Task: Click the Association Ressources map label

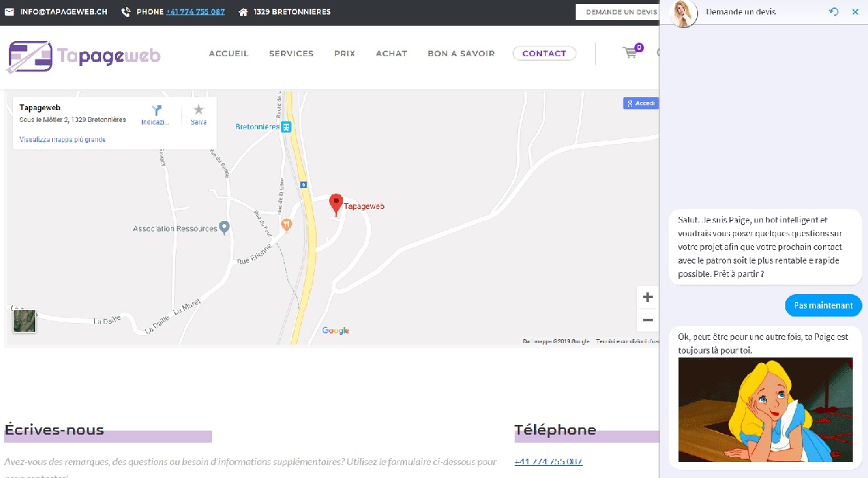Action: pyautogui.click(x=175, y=228)
